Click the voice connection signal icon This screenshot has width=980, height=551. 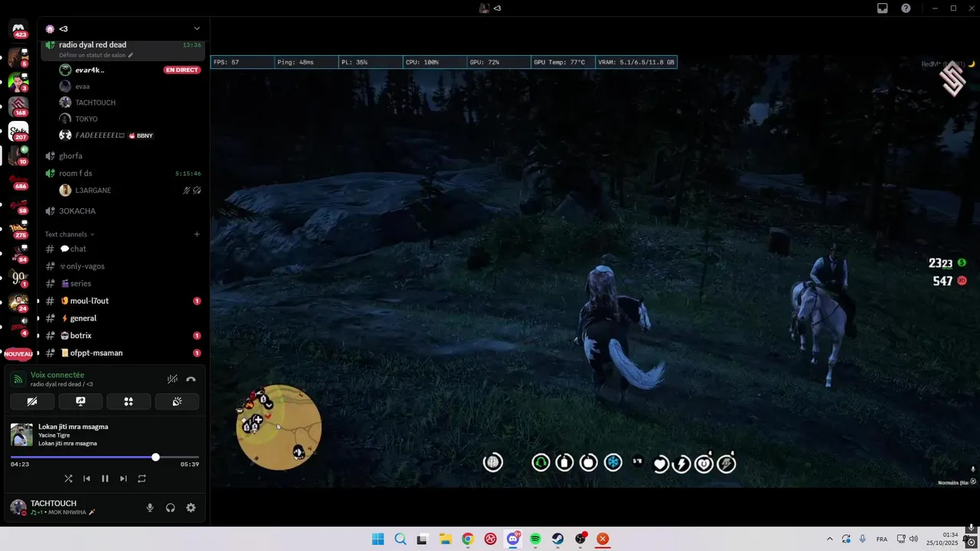pos(18,380)
